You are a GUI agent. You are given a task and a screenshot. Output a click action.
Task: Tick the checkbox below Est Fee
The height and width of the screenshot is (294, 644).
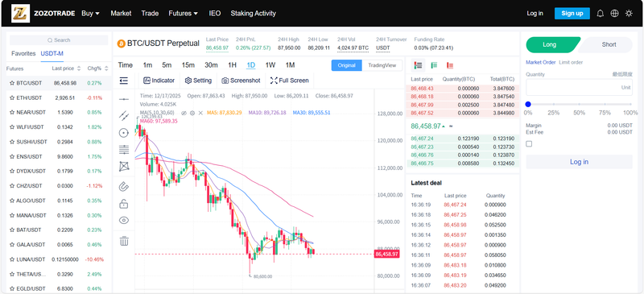pyautogui.click(x=529, y=144)
